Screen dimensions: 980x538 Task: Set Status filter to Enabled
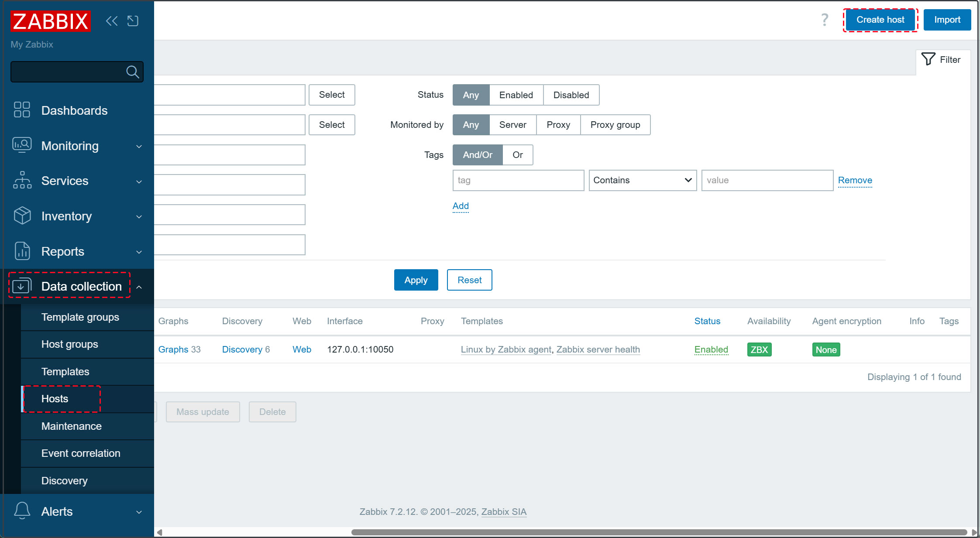[x=516, y=95]
